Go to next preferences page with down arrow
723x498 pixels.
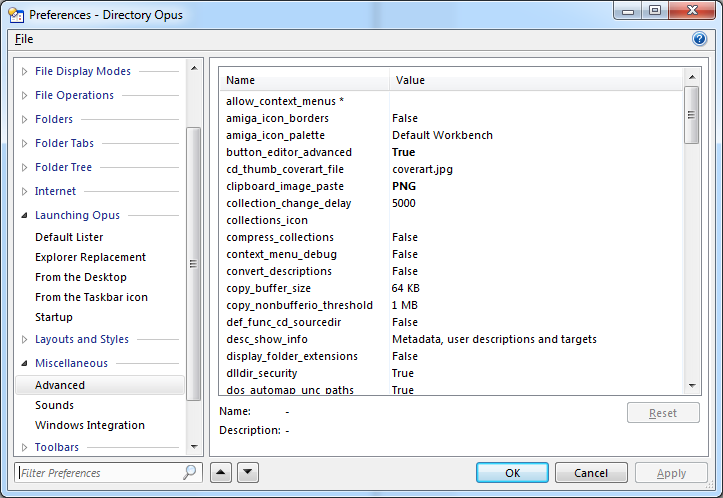tap(248, 472)
